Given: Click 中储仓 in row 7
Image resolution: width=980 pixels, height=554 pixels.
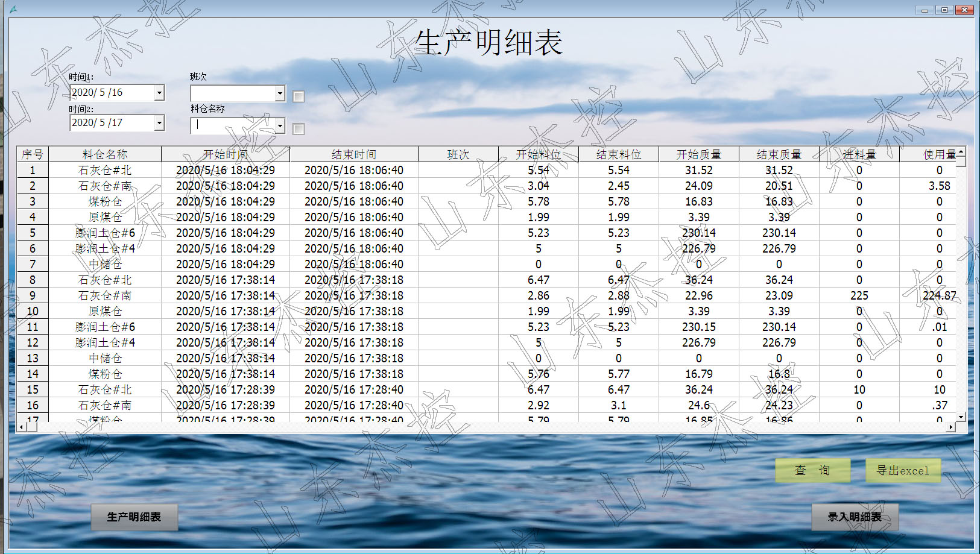Looking at the screenshot, I should tap(105, 265).
